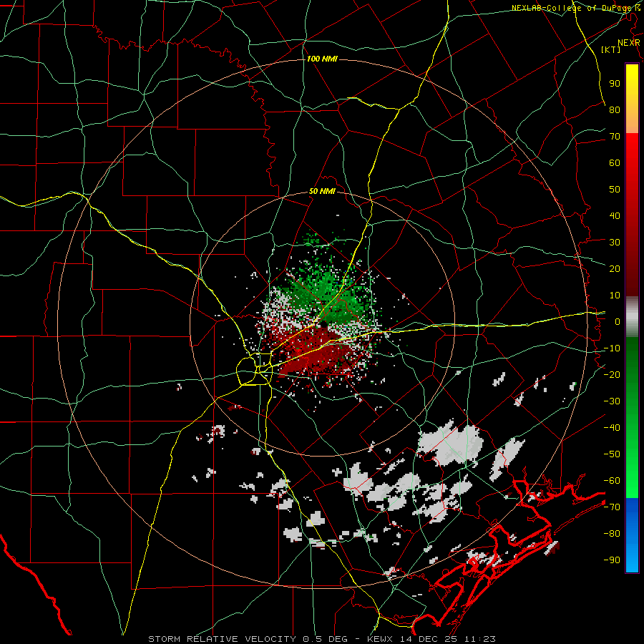This screenshot has width=644, height=644.
Task: Click the 50 NMI range ring label
Action: tap(322, 191)
